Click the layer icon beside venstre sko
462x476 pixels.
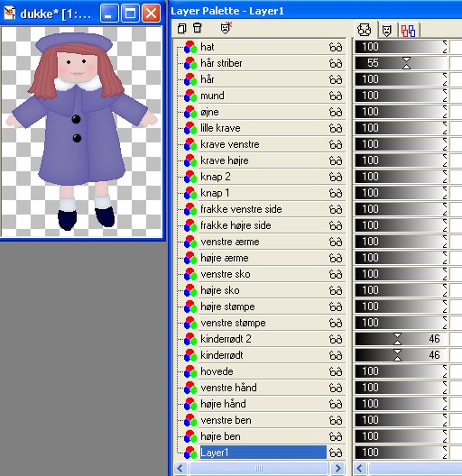pyautogui.click(x=190, y=274)
